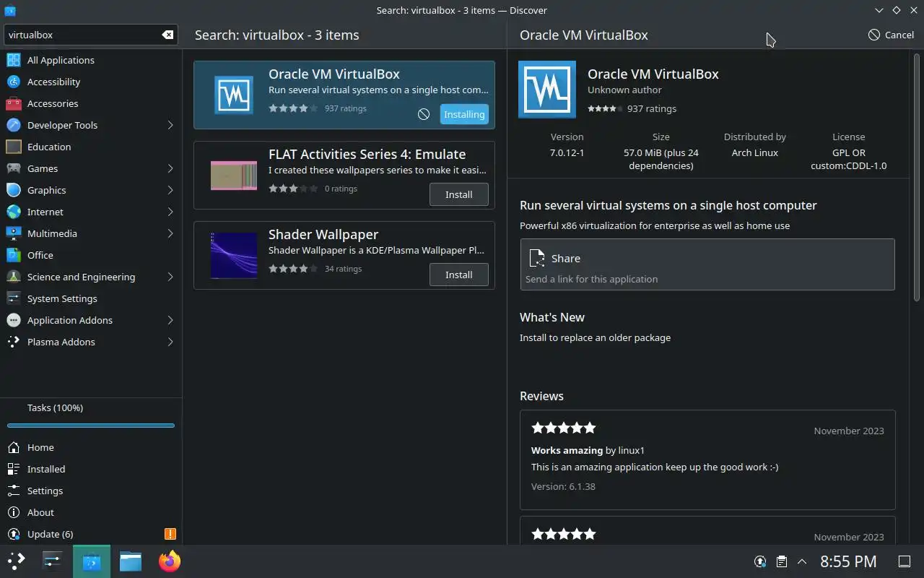Viewport: 924px width, 578px height.
Task: Click the Developer Tools category icon
Action: click(x=13, y=125)
